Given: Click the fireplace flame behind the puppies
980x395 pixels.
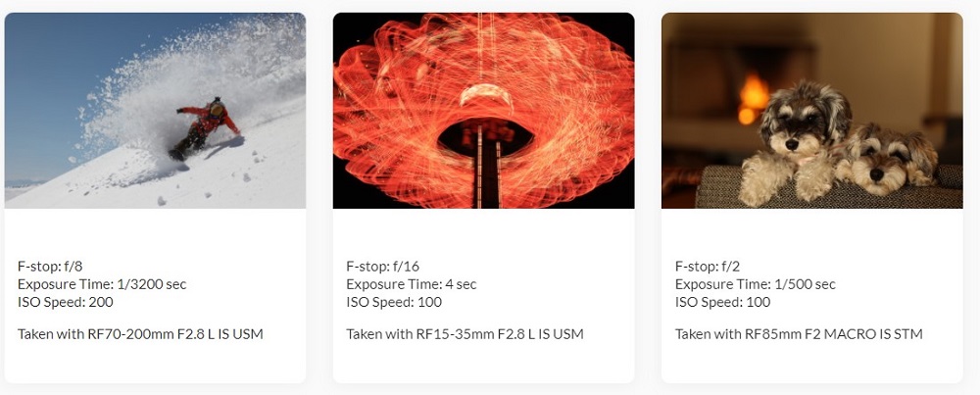Looking at the screenshot, I should coord(753,98).
